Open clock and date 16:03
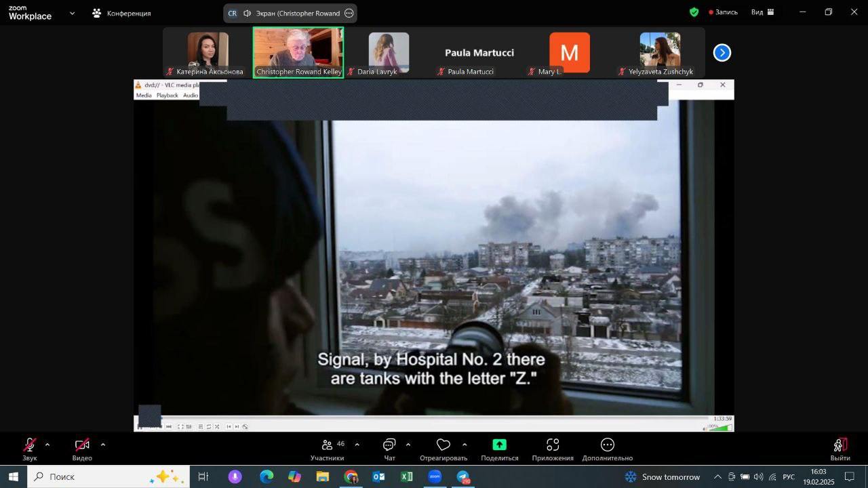 [x=818, y=476]
